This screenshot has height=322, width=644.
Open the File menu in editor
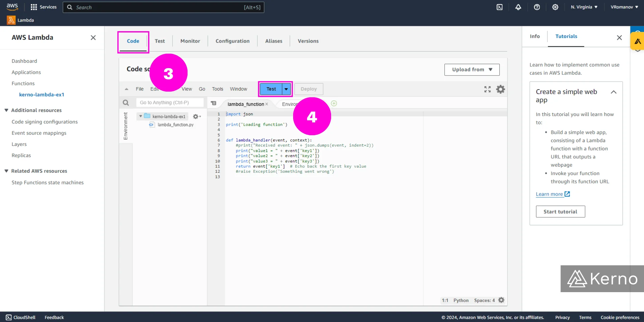tap(140, 89)
